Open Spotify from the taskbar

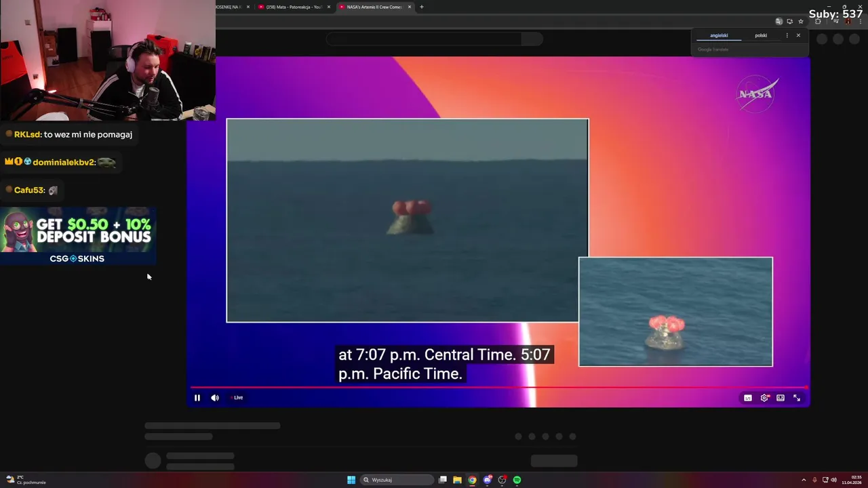517,480
